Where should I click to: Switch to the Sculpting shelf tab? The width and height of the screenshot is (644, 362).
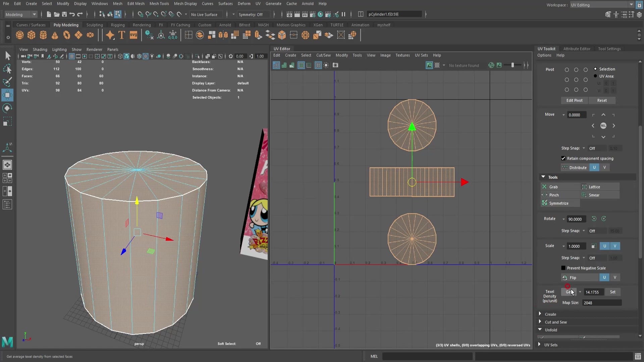tap(95, 25)
